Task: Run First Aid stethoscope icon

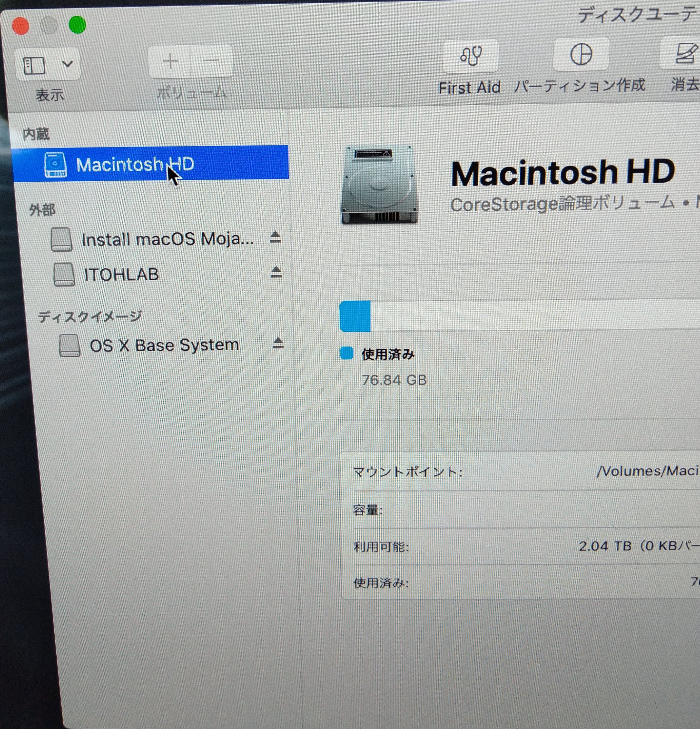Action: (471, 56)
